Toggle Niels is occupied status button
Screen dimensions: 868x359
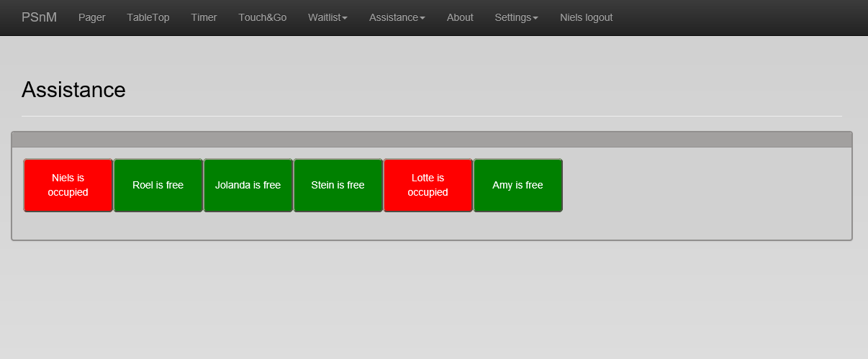click(68, 186)
